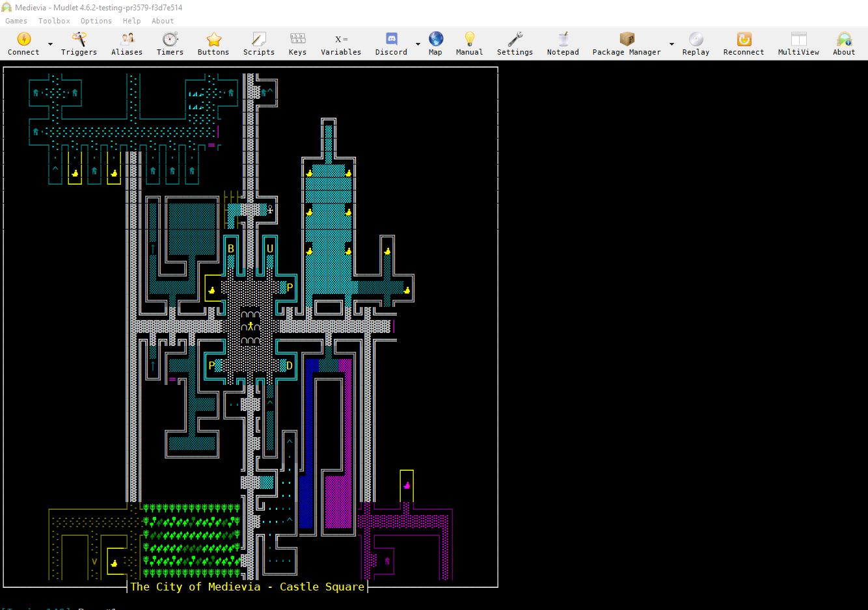
Task: Open the Package Manager
Action: click(627, 44)
